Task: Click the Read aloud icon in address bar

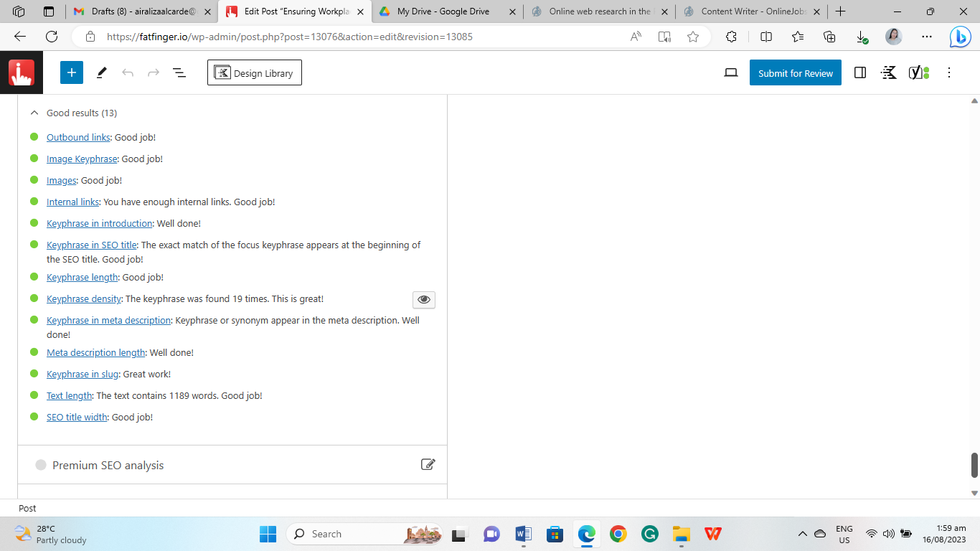Action: click(x=636, y=37)
